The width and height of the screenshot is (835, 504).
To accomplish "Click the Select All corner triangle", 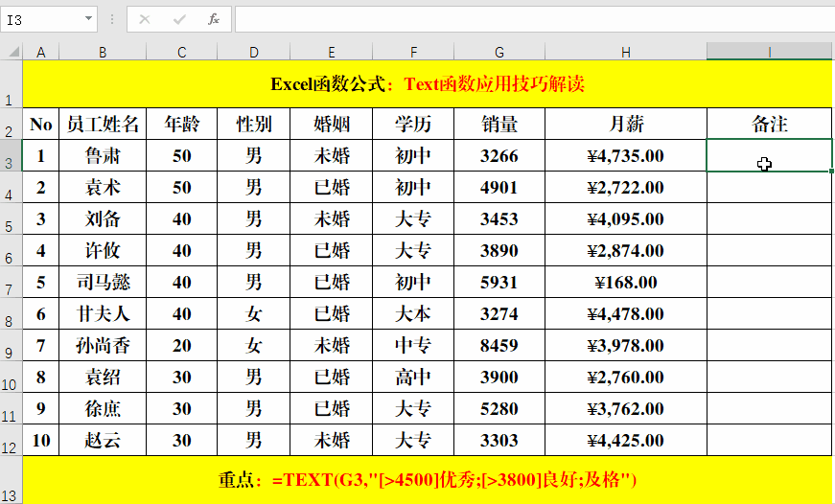I will pos(14,52).
